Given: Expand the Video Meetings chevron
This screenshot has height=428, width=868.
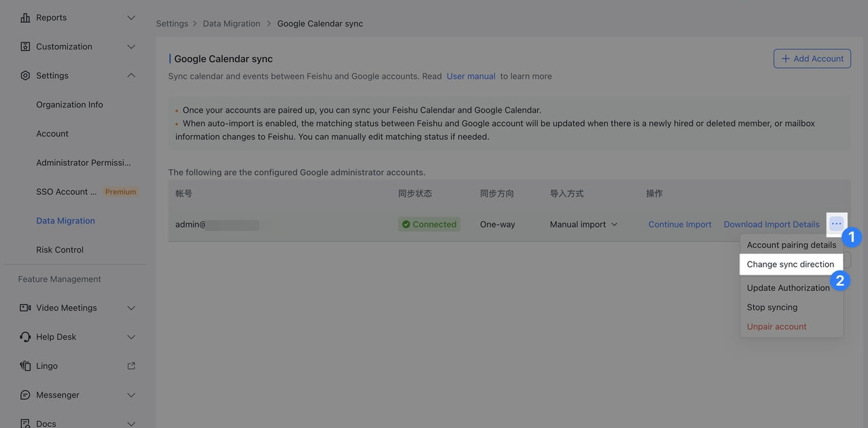Looking at the screenshot, I should [131, 308].
